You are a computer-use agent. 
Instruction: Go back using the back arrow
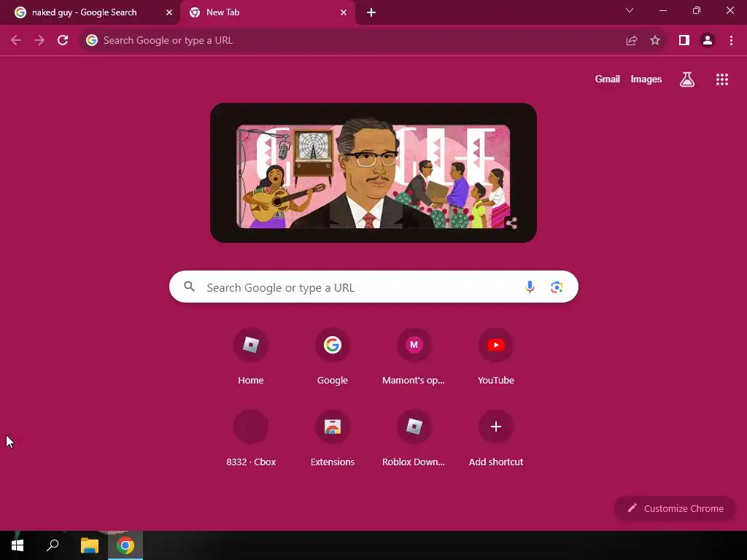coord(16,41)
